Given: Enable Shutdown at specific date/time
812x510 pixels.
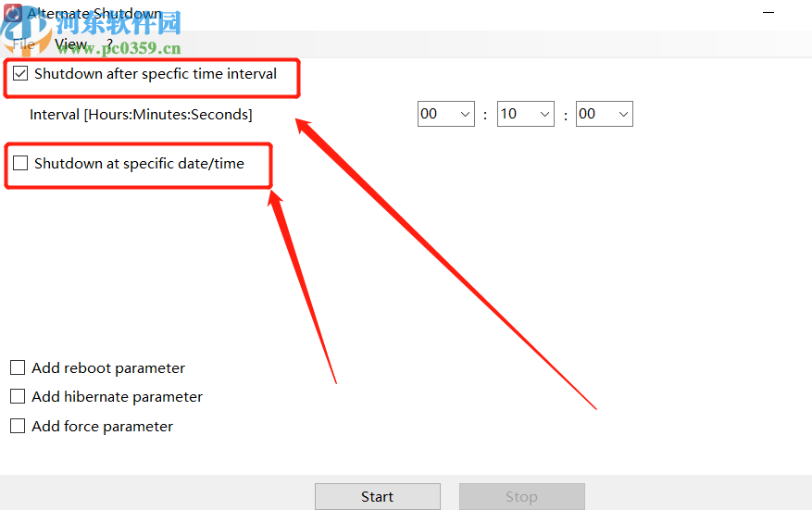Looking at the screenshot, I should pos(20,163).
